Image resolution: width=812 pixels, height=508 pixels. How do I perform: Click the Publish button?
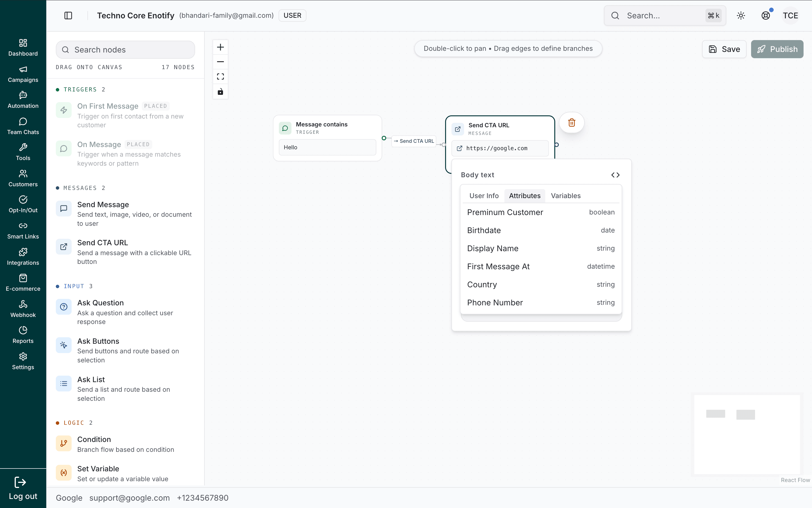coord(777,49)
